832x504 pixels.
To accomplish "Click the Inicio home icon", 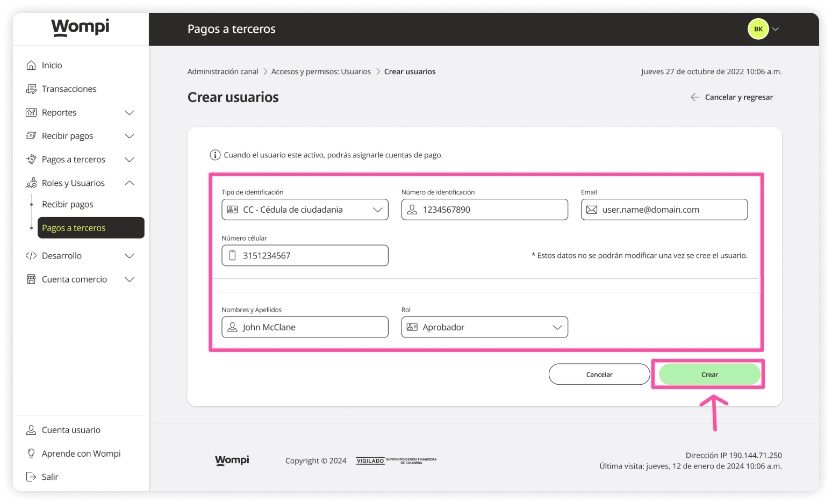I will pyautogui.click(x=32, y=64).
